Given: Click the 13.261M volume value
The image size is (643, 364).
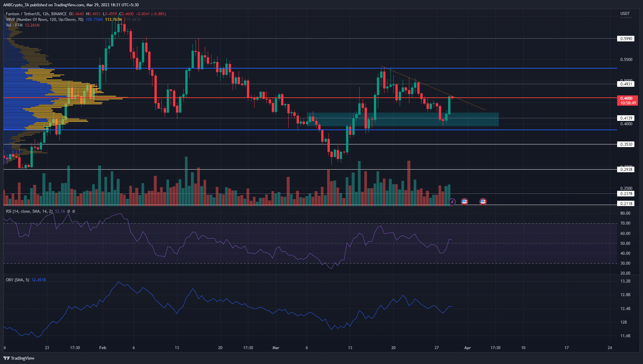Looking at the screenshot, I should [x=32, y=25].
